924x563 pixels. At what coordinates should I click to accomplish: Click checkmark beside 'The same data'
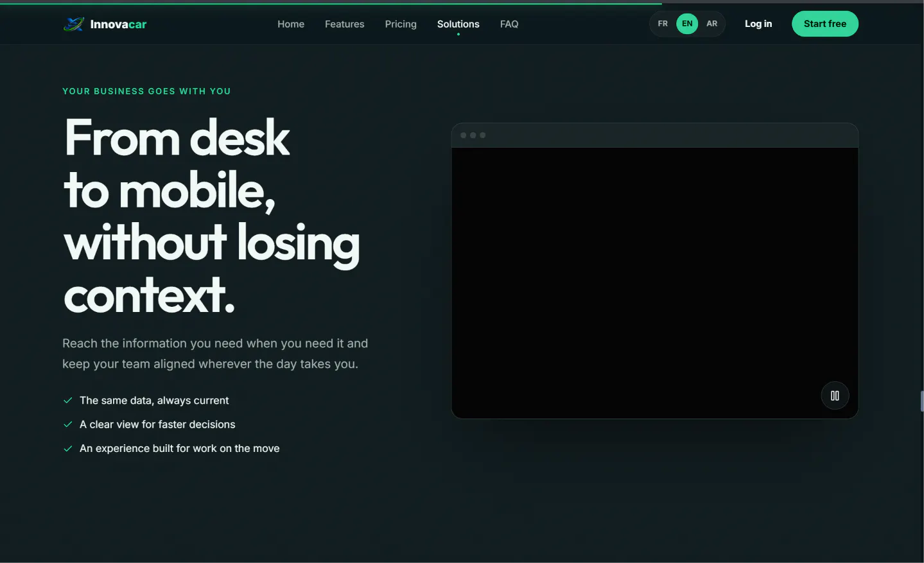tap(67, 401)
